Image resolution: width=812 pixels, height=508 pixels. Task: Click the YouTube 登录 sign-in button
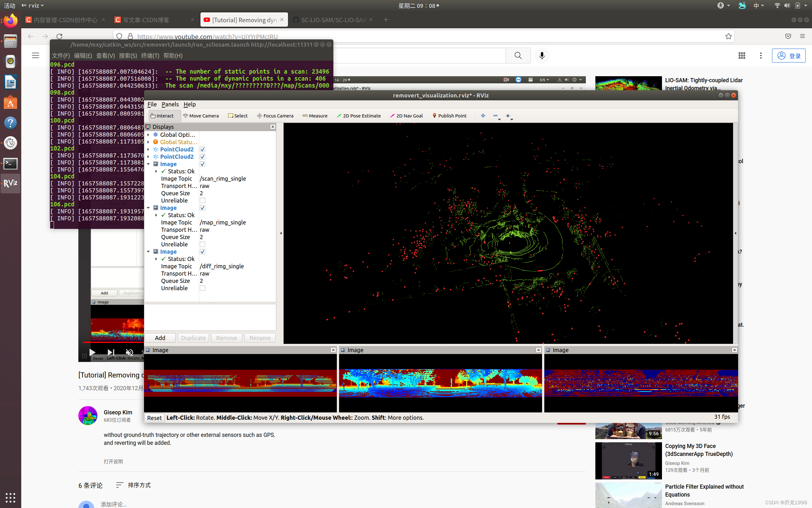tap(789, 56)
